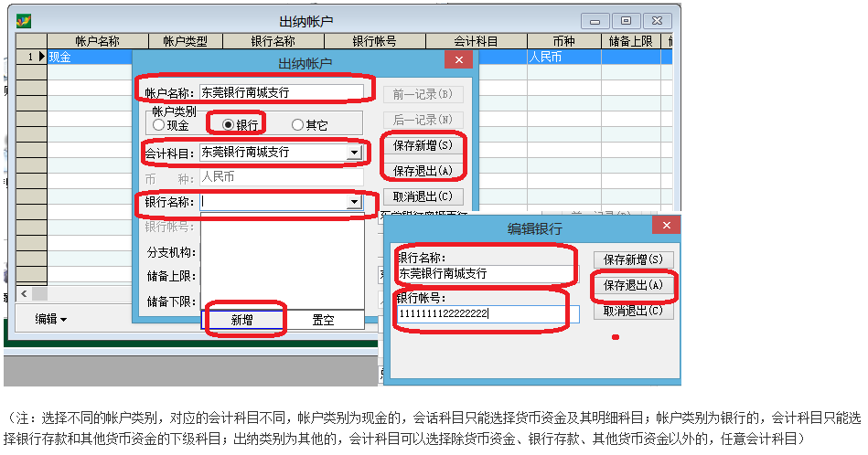This screenshot has width=868, height=455.
Task: Select the 银行 account type radio button
Action: 228,125
